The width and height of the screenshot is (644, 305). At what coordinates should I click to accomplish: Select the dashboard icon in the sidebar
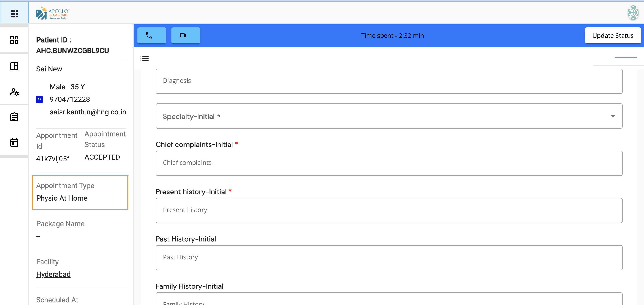[x=14, y=40]
